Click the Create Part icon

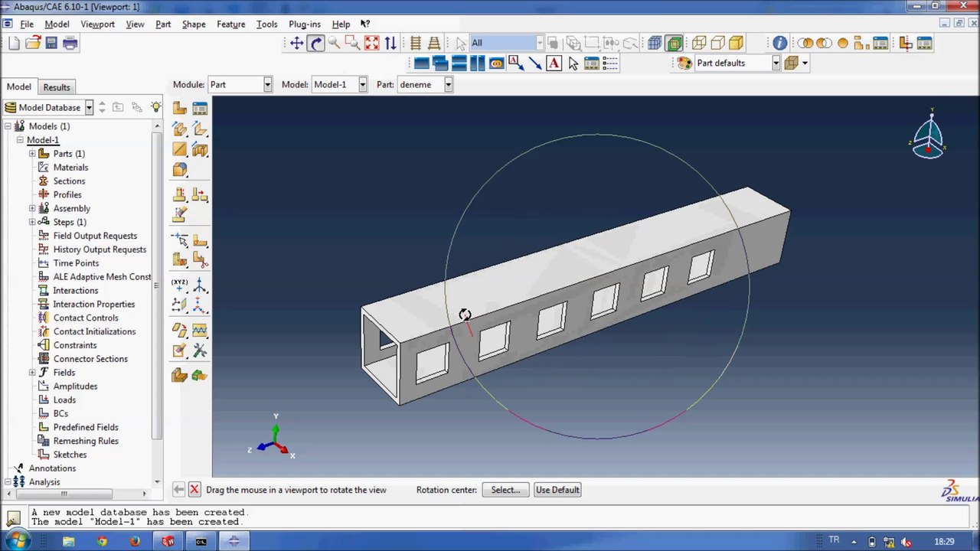tap(180, 109)
